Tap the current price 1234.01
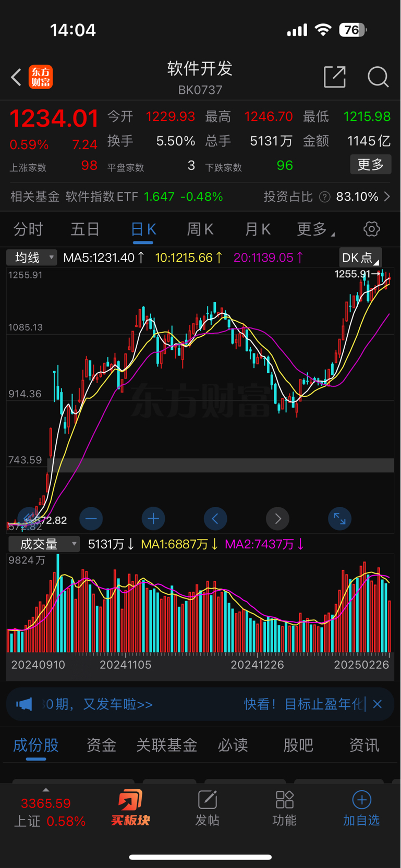401x868 pixels. [x=54, y=118]
